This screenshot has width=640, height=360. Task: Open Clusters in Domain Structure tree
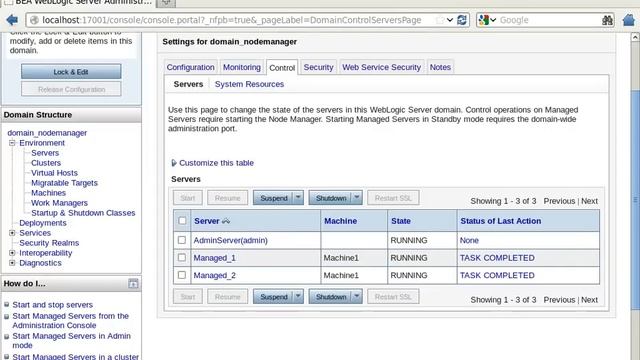pos(46,162)
